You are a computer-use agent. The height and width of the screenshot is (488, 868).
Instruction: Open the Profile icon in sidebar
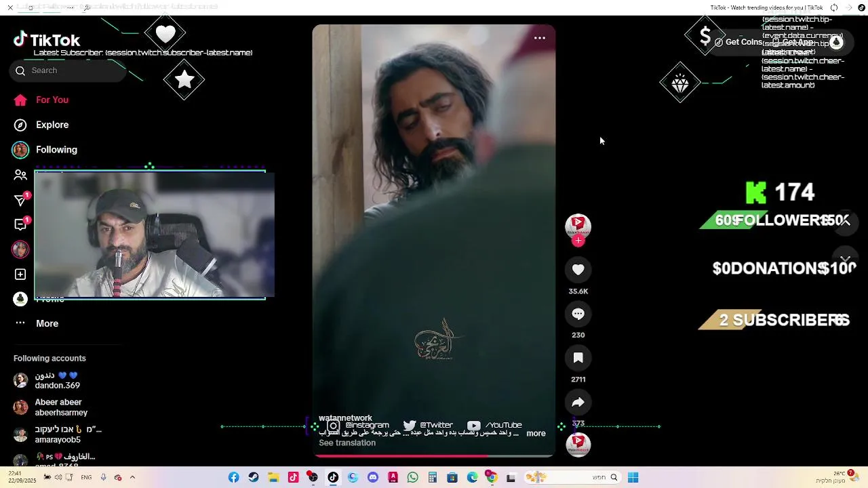20,299
